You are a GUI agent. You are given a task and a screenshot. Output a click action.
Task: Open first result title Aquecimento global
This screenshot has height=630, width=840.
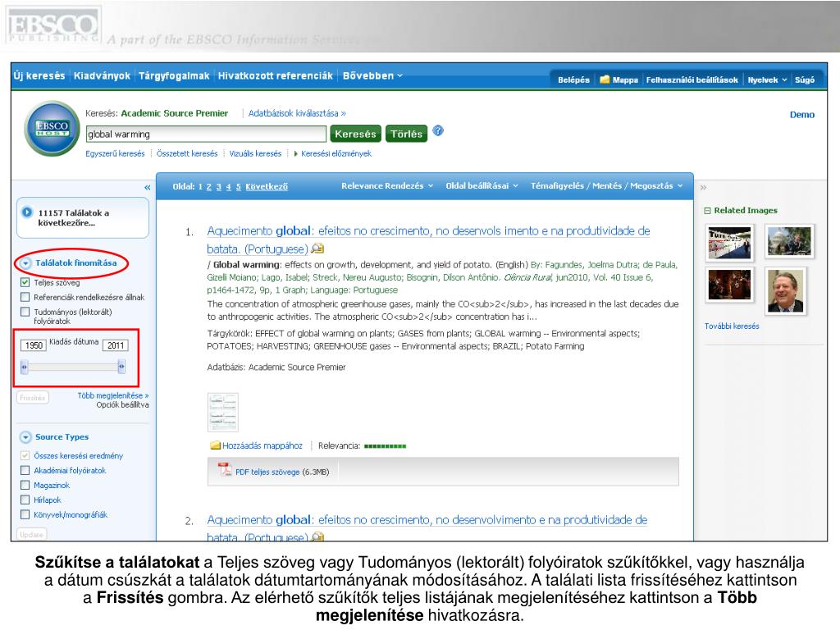click(x=428, y=240)
